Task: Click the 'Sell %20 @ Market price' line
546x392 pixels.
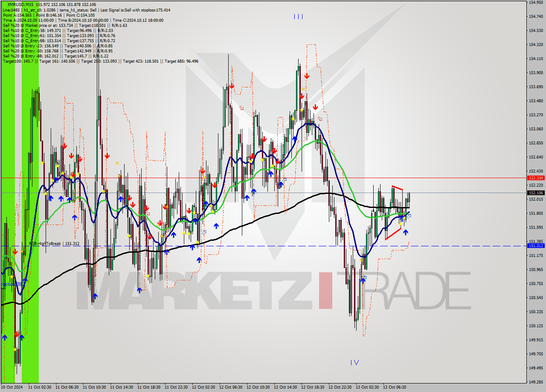Action: coord(65,25)
